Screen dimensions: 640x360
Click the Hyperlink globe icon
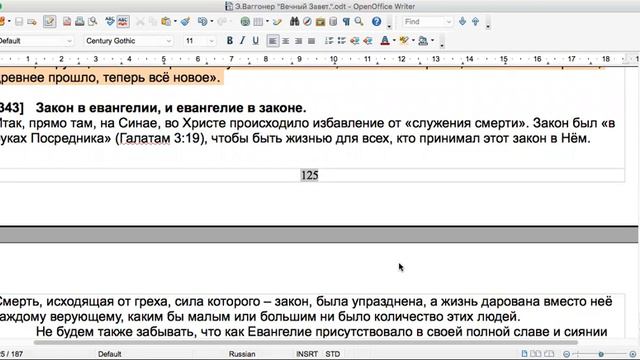(245, 22)
